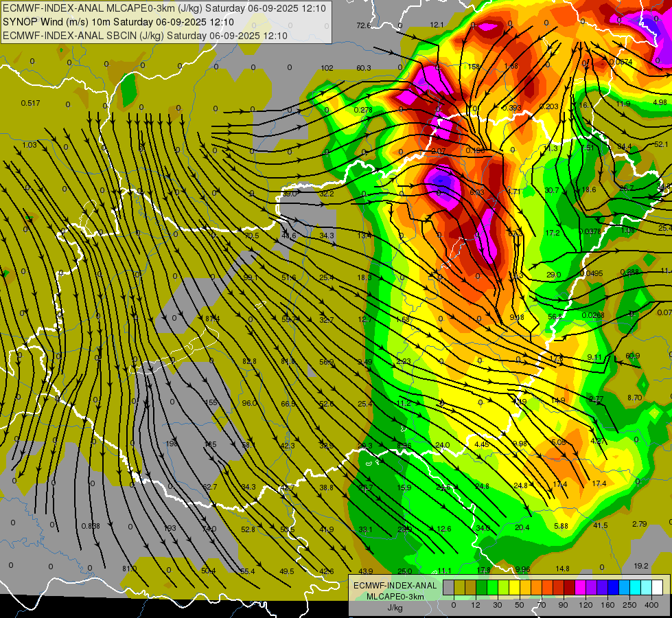Screen dimensions: 672x618
Task: Select the white legend swatch
Action: (657, 587)
